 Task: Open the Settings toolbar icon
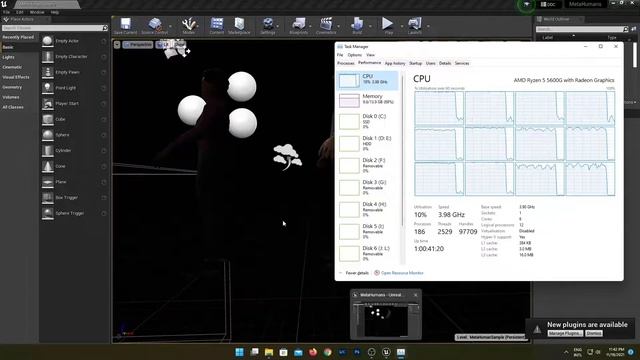click(x=268, y=26)
